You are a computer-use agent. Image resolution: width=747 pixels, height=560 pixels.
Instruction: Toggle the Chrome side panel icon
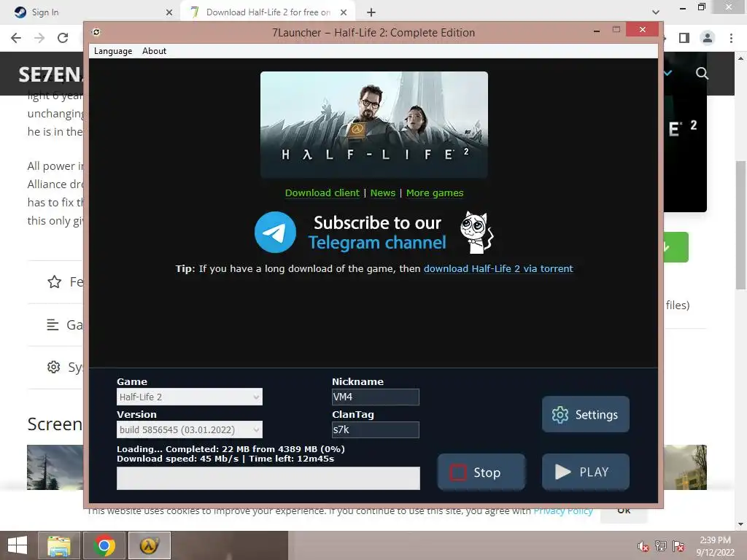(684, 38)
